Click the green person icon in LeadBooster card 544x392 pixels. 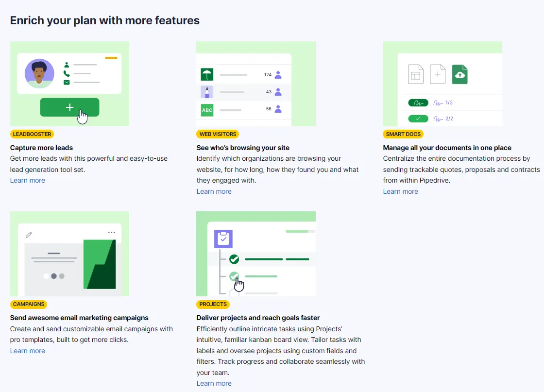[x=67, y=65]
